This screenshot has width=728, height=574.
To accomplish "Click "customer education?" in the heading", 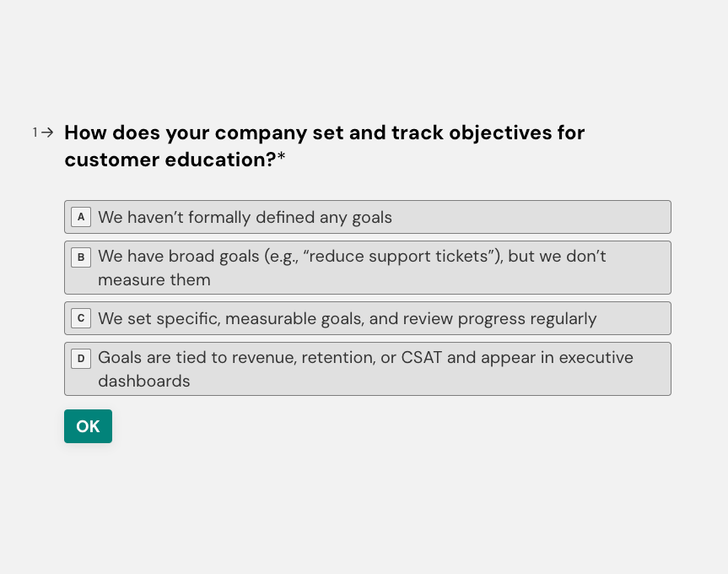I will pos(170,160).
